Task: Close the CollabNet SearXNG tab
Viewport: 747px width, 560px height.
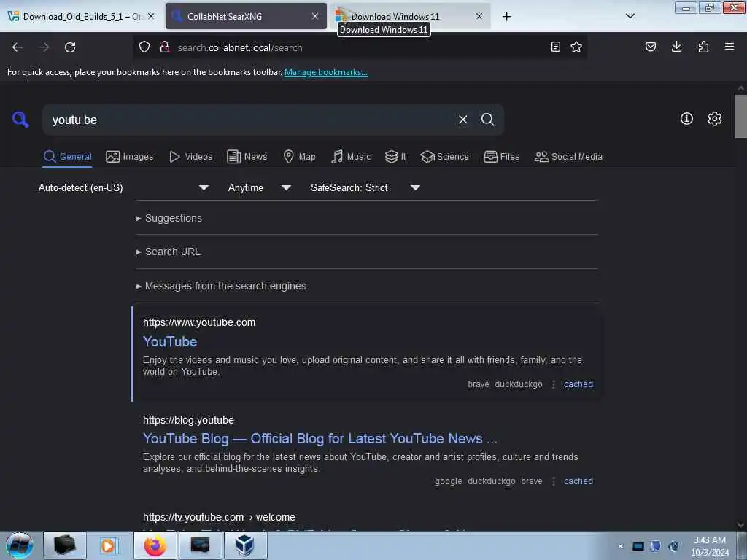Action: 315,16
